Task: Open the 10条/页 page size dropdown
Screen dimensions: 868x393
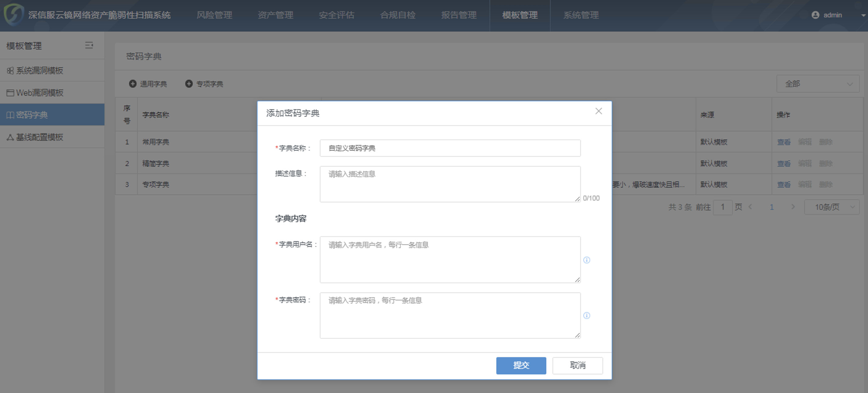Action: [832, 207]
